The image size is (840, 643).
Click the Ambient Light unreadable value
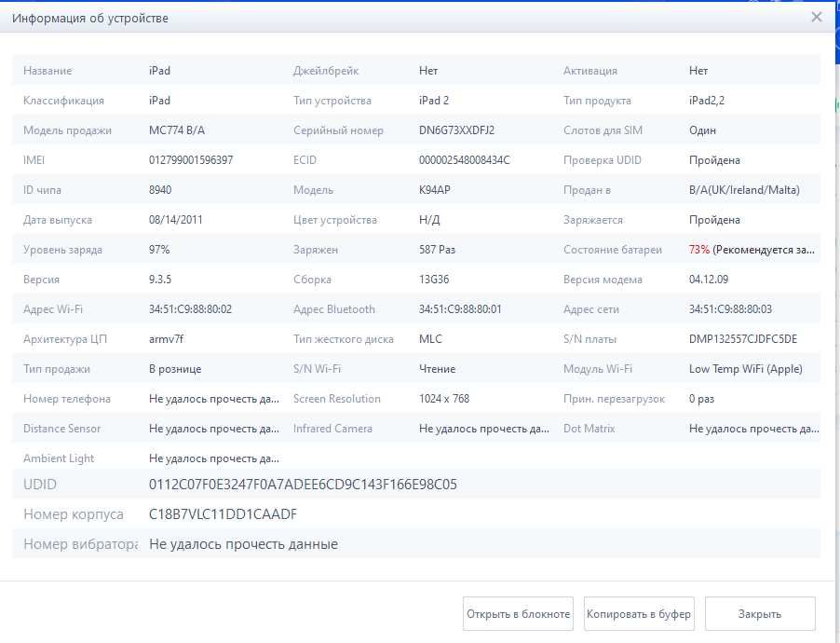point(214,458)
